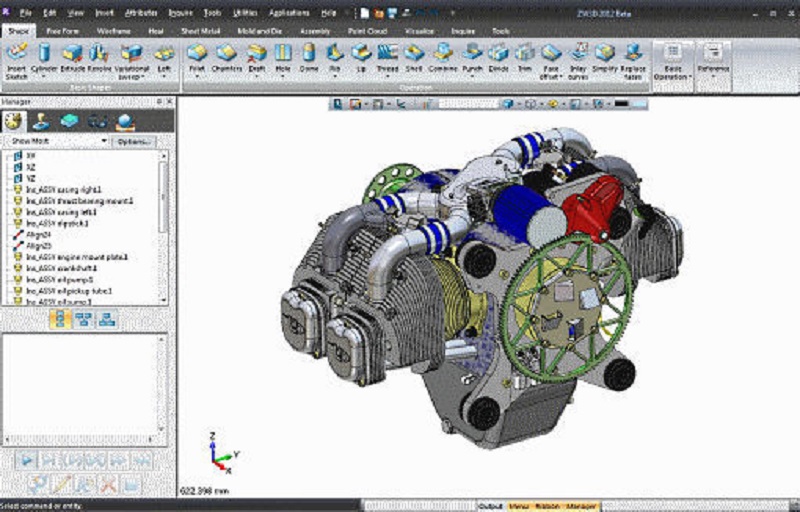Select the Cylinder shape tool
This screenshot has height=512, width=800.
44,57
